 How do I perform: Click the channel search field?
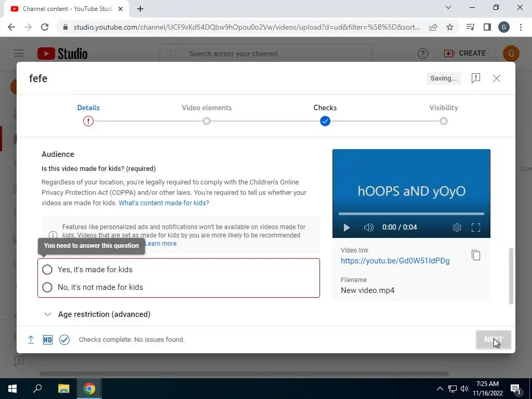(x=266, y=54)
